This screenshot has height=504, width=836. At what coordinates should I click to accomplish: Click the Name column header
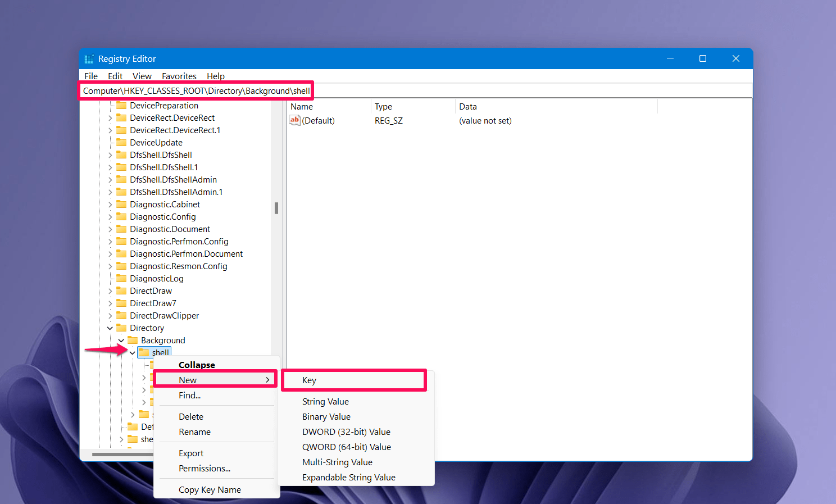click(x=329, y=106)
